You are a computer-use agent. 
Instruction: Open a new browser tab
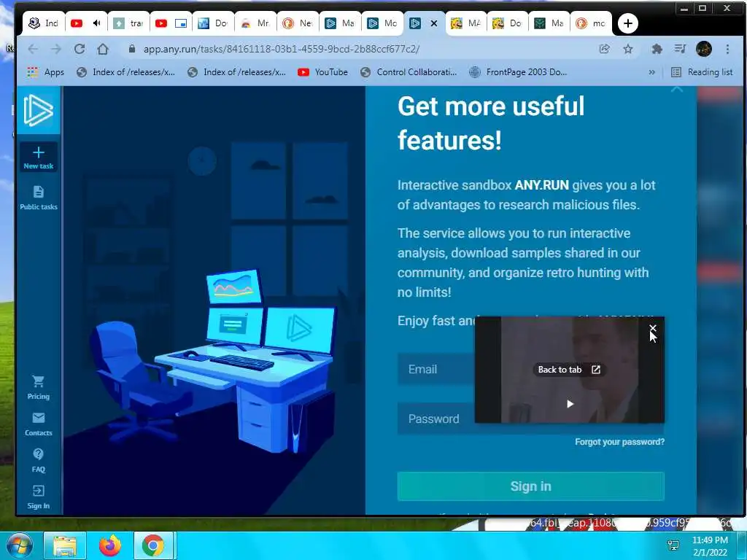[628, 23]
